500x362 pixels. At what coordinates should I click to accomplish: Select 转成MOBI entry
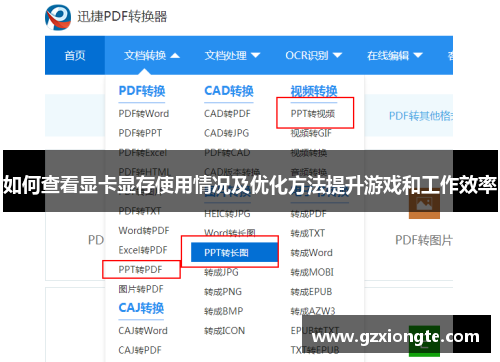[x=312, y=272]
